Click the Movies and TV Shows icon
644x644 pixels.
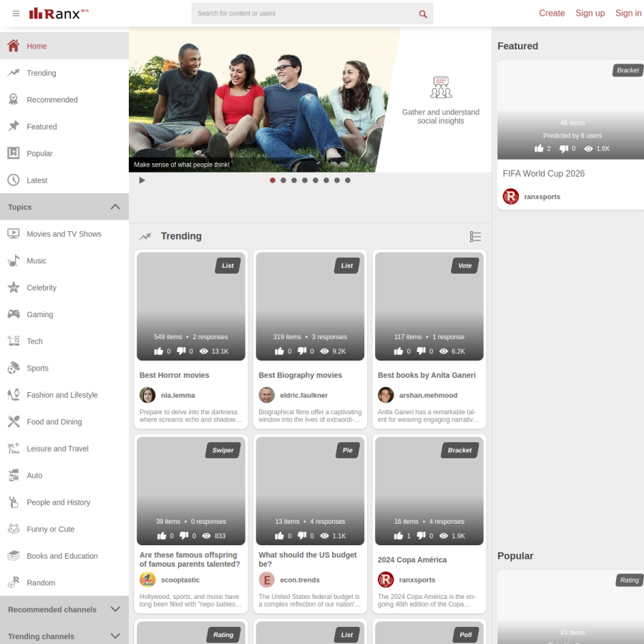tap(14, 234)
